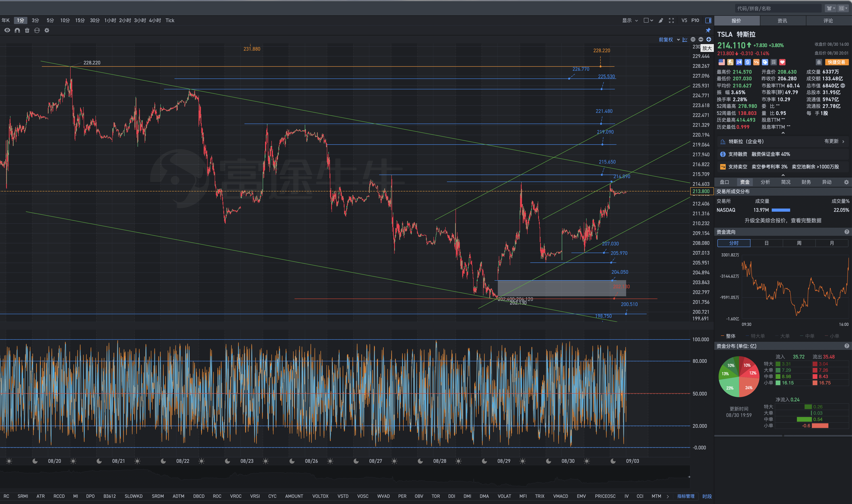Switch to the 资讯 tab
The width and height of the screenshot is (852, 504).
click(x=782, y=21)
